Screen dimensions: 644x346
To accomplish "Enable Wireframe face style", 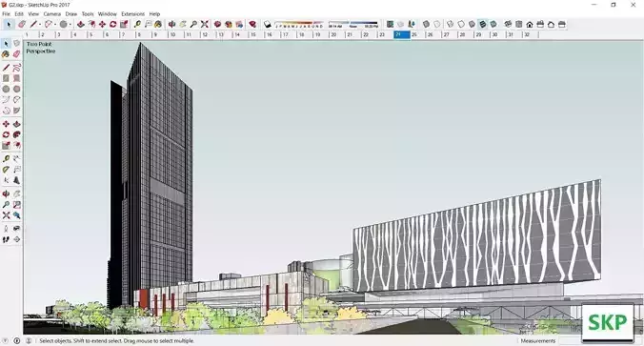I will tap(451, 24).
